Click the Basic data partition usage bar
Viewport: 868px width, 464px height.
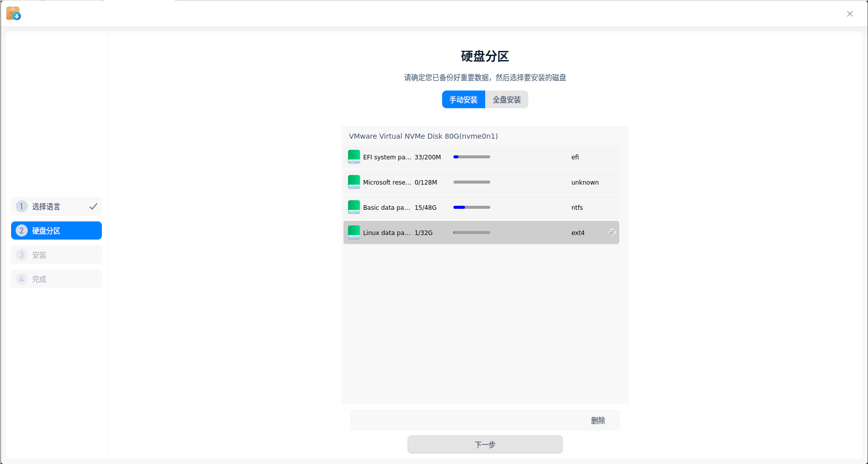pyautogui.click(x=471, y=207)
